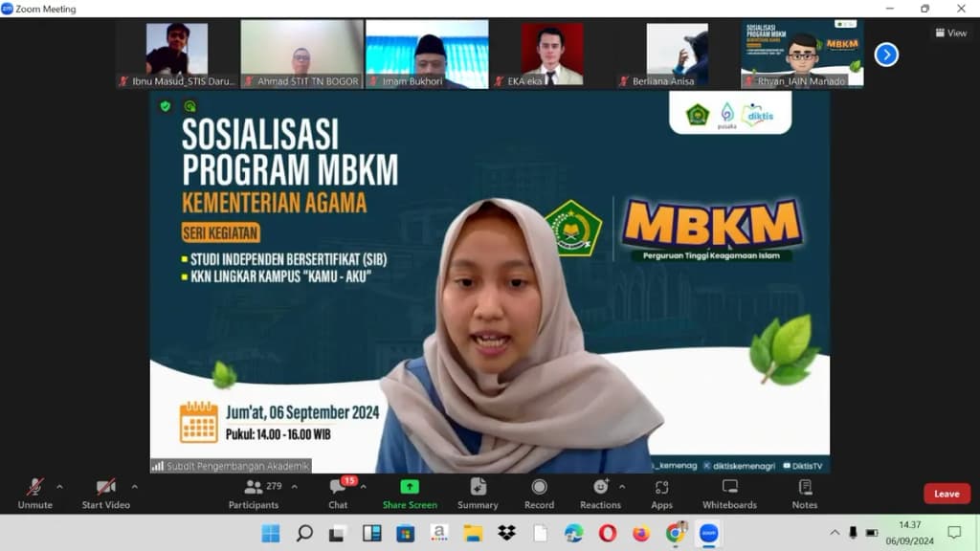Start recording with the Record button
The width and height of the screenshot is (980, 551).
click(x=539, y=494)
